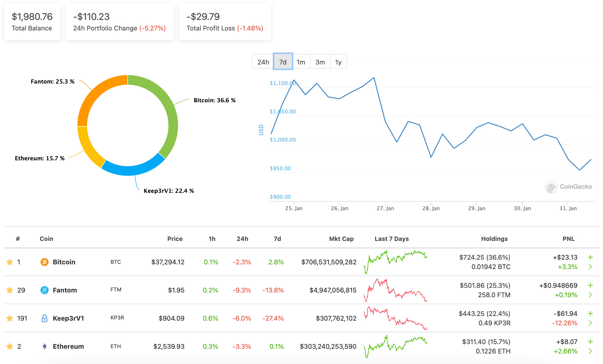Sort table by Price column
Viewport: 603px width, 364px height.
(175, 239)
